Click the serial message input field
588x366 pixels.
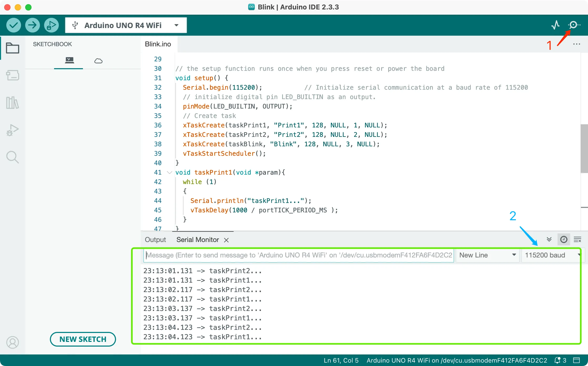pyautogui.click(x=299, y=255)
